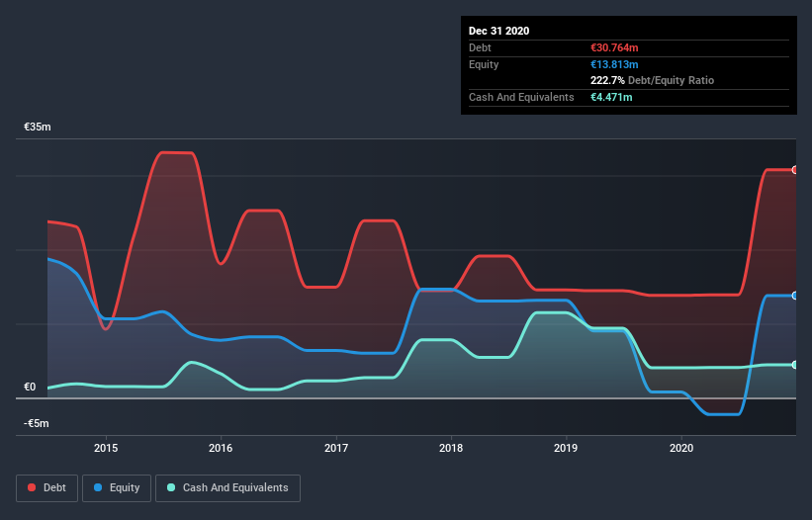Click the €4.471m cash value
Viewport: 812px width, 520px height.
click(611, 97)
